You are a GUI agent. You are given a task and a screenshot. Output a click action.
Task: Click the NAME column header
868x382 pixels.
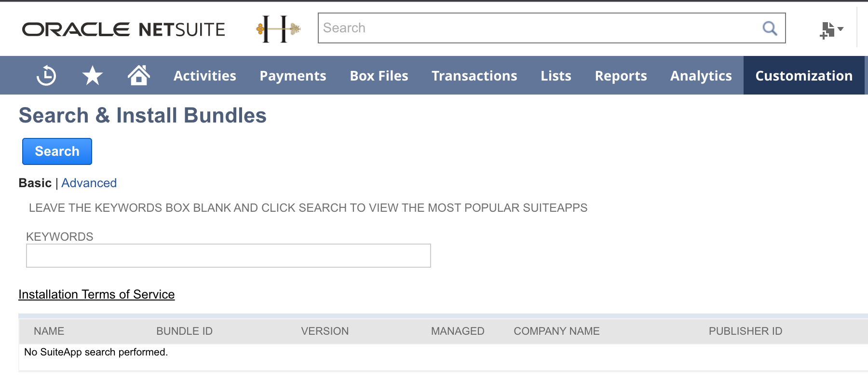49,331
